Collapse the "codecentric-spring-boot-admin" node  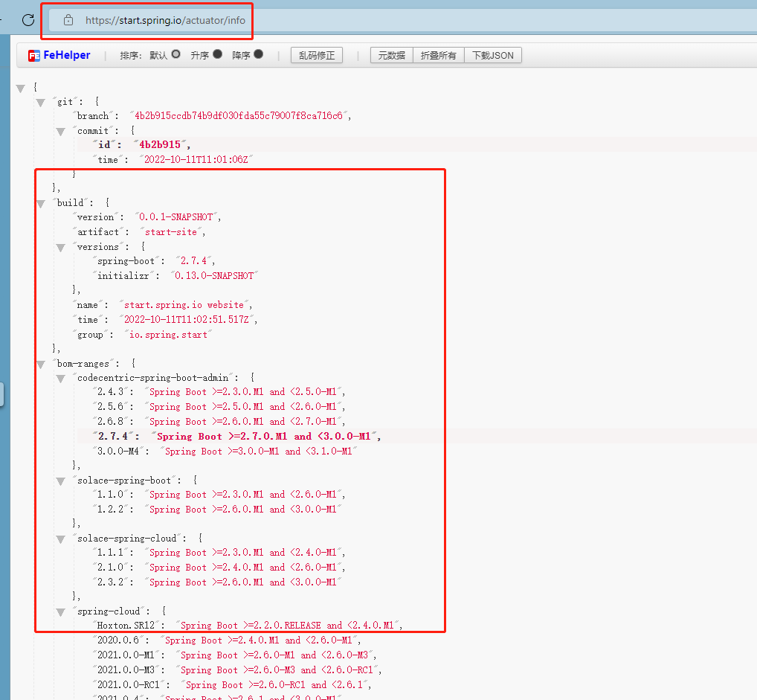pyautogui.click(x=60, y=379)
